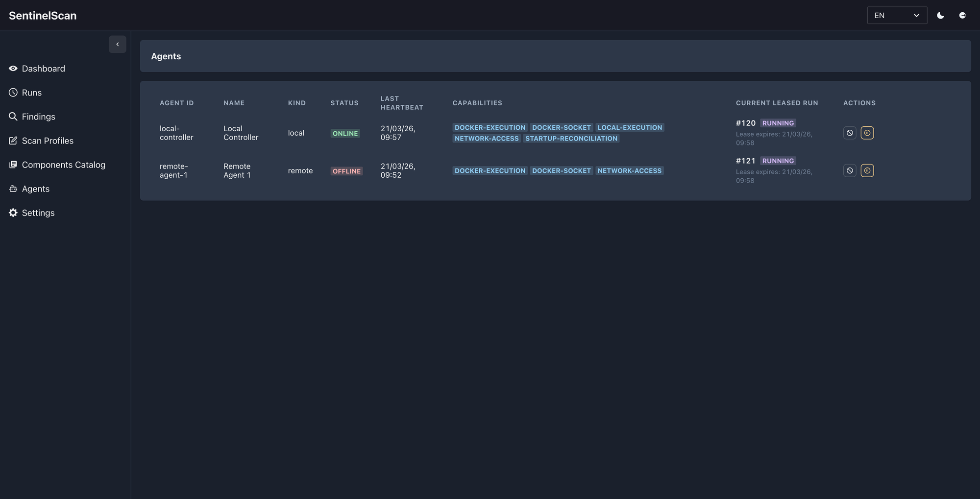Screen dimensions: 980x499
Task: Open run #120 details
Action: pyautogui.click(x=745, y=123)
